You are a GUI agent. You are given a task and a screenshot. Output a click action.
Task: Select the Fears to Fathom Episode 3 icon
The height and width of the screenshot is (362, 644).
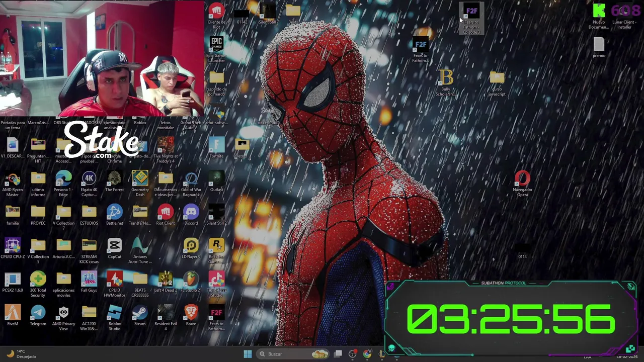click(471, 19)
